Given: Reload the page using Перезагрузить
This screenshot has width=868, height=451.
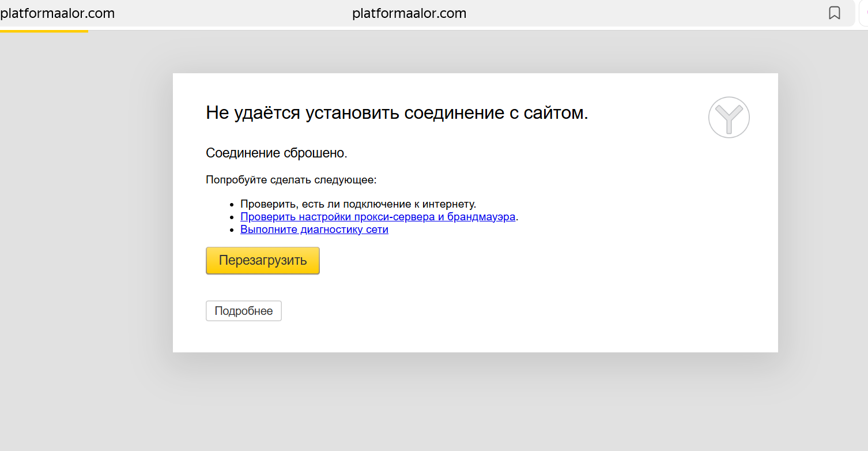Looking at the screenshot, I should click(x=262, y=260).
